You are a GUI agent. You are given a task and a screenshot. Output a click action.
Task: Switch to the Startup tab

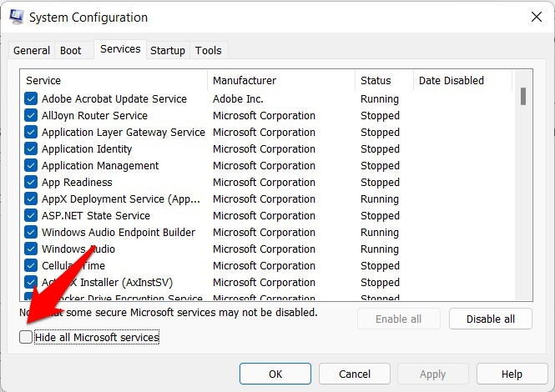(168, 50)
